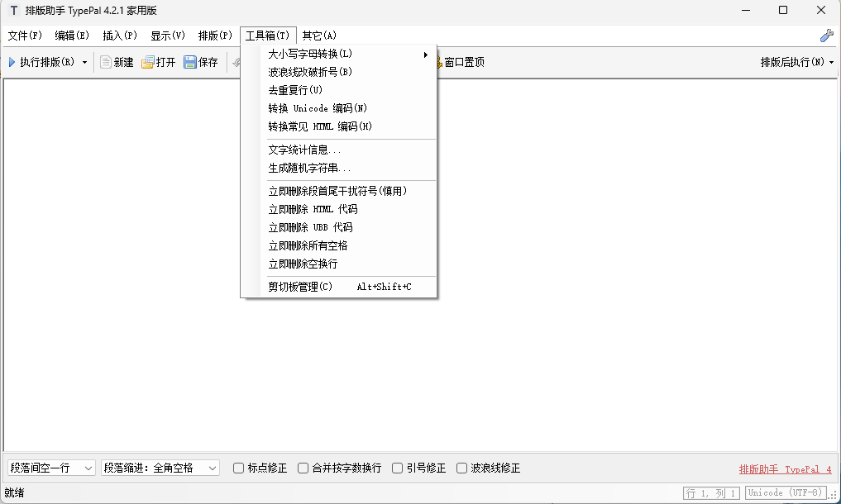Click the 打开 open file icon
841x504 pixels.
coord(147,62)
